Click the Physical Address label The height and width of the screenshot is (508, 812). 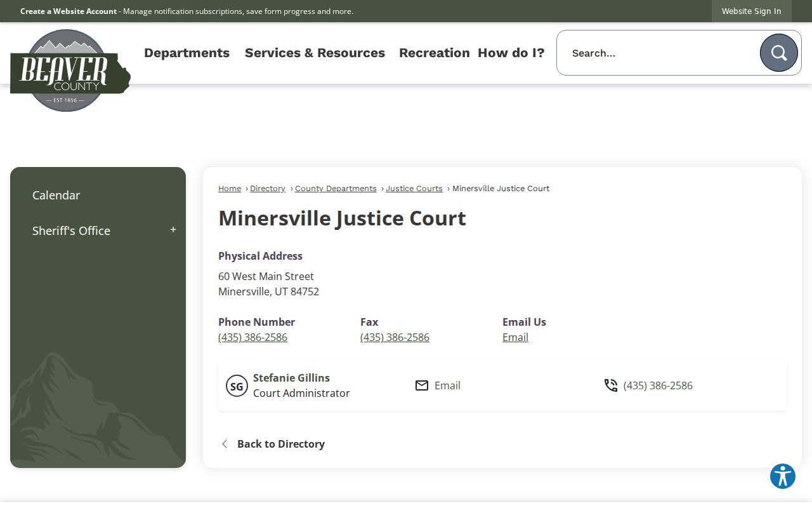tap(260, 256)
